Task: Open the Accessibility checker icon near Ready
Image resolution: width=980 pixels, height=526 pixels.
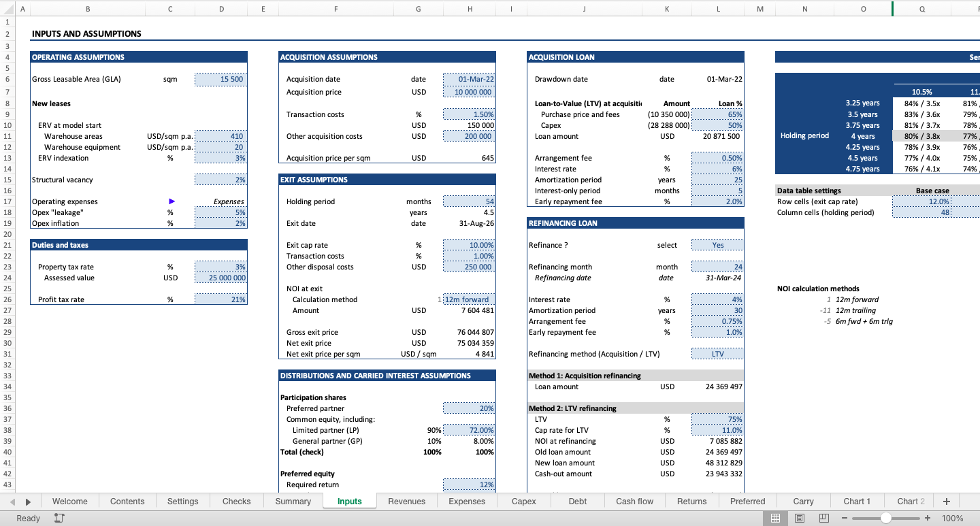Action: (x=59, y=518)
